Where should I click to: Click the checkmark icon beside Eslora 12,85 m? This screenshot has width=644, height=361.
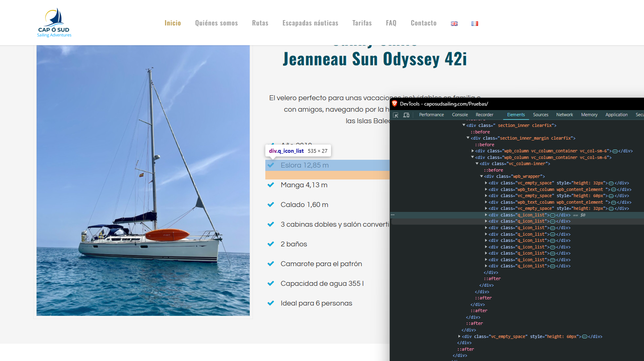pos(271,165)
